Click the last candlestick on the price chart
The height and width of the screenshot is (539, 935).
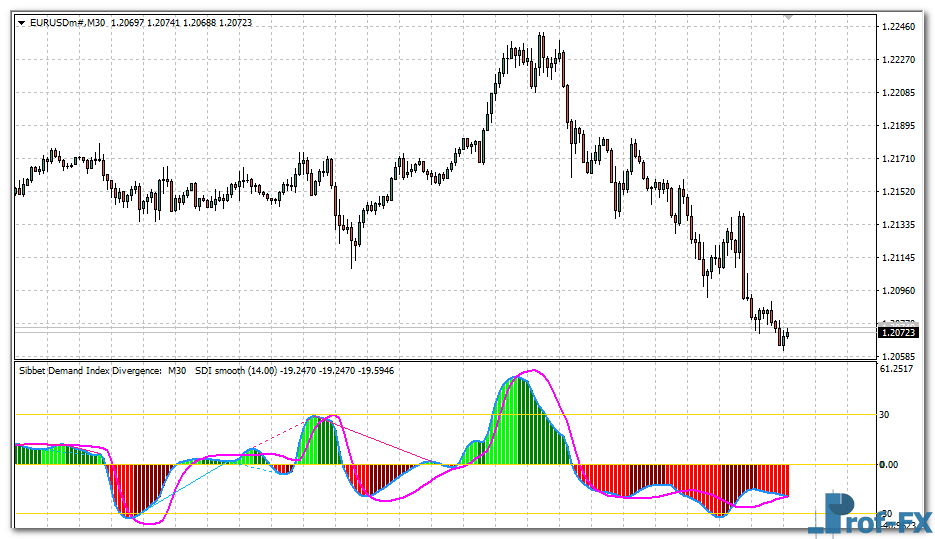[x=788, y=334]
